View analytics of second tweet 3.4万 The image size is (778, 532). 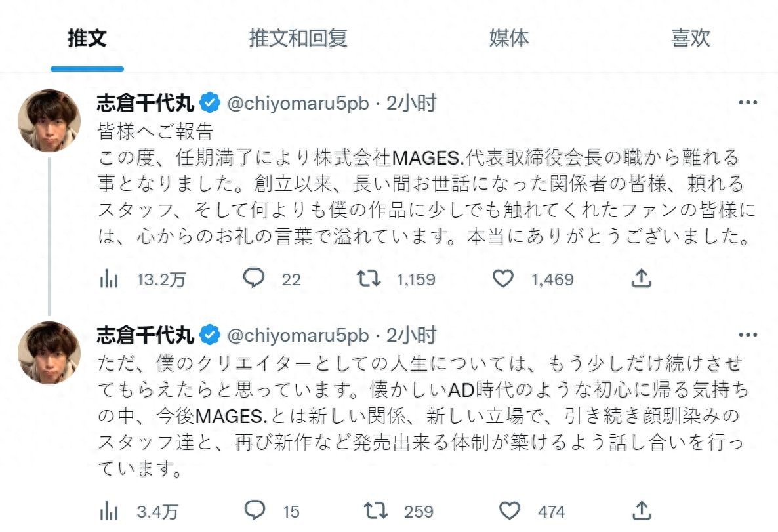(109, 511)
